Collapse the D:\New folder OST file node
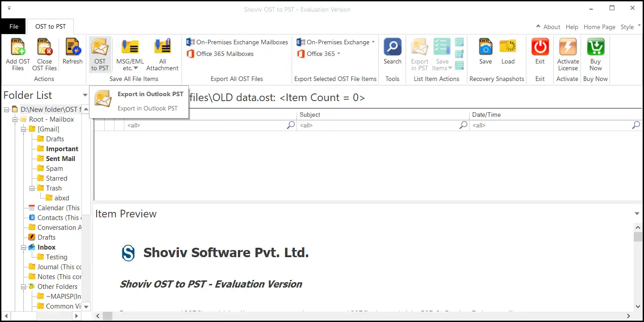 point(7,110)
